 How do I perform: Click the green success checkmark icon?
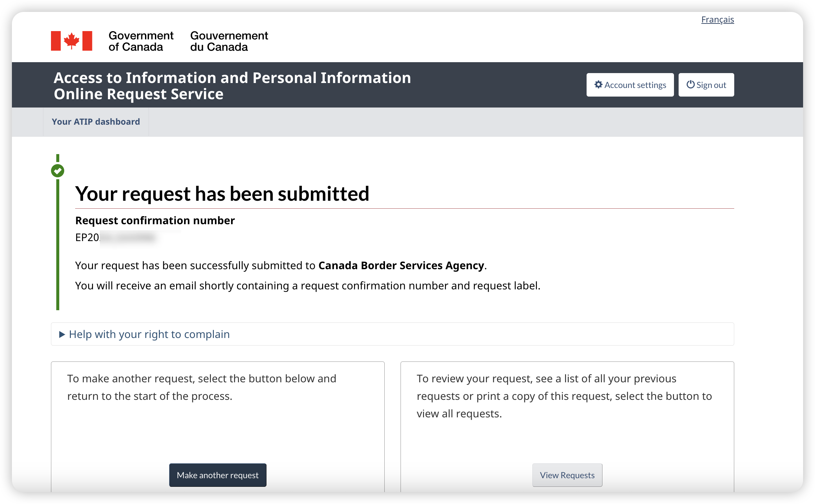pos(58,171)
